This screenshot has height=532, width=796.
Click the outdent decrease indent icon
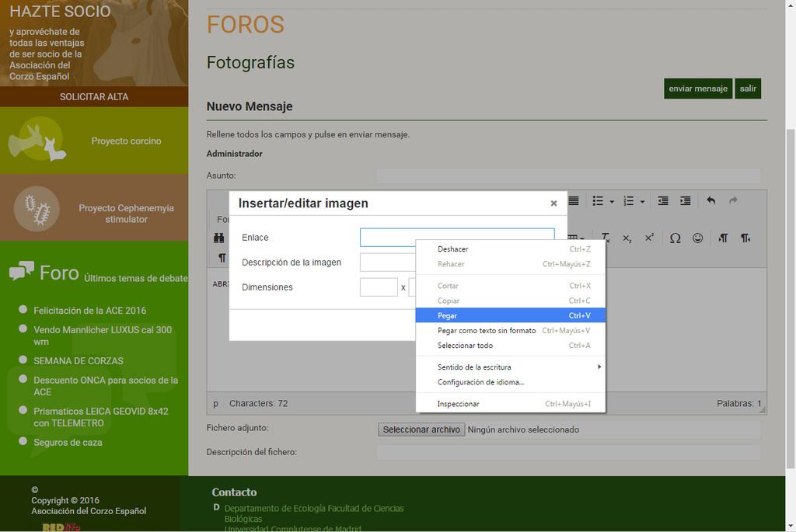tap(663, 201)
